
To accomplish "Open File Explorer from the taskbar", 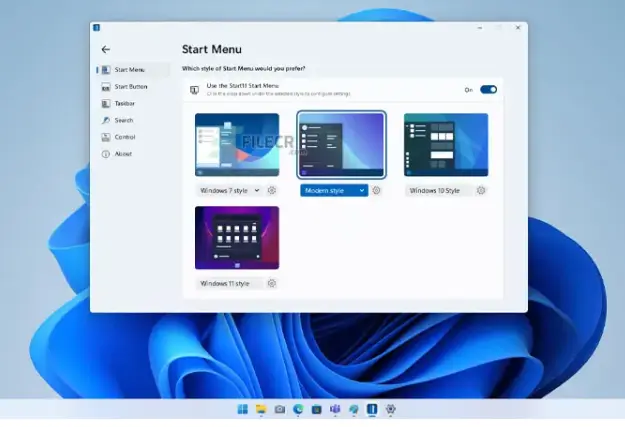I will pos(261,410).
